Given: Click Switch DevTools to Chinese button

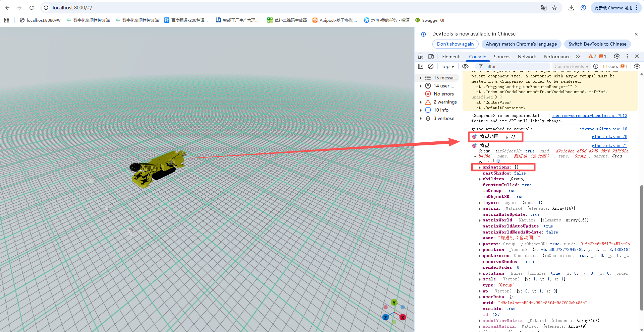Looking at the screenshot, I should (x=597, y=44).
